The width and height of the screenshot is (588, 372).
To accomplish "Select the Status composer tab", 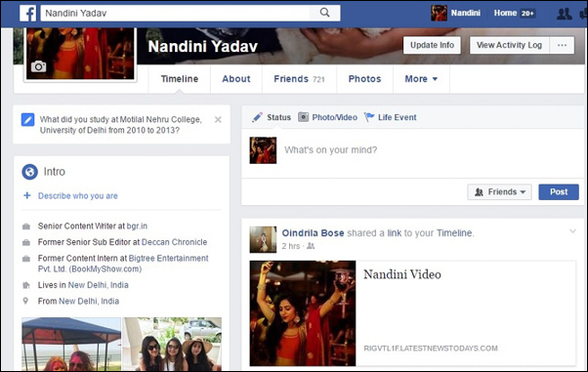I will 272,117.
